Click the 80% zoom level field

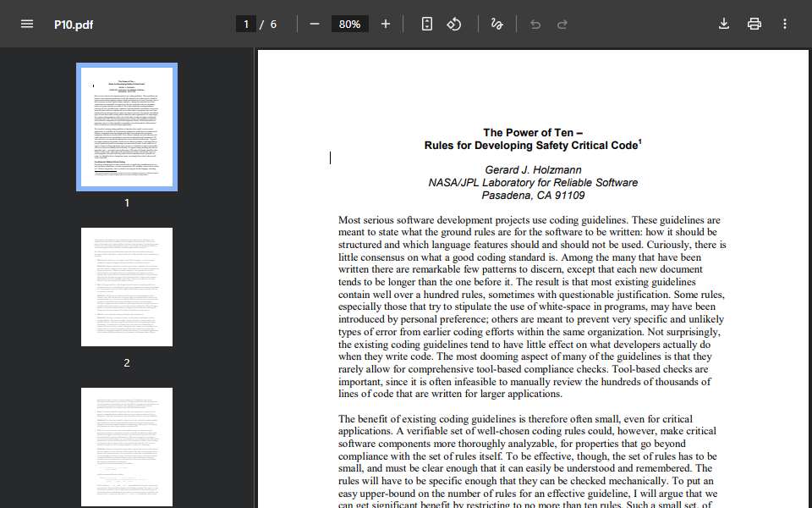click(350, 24)
